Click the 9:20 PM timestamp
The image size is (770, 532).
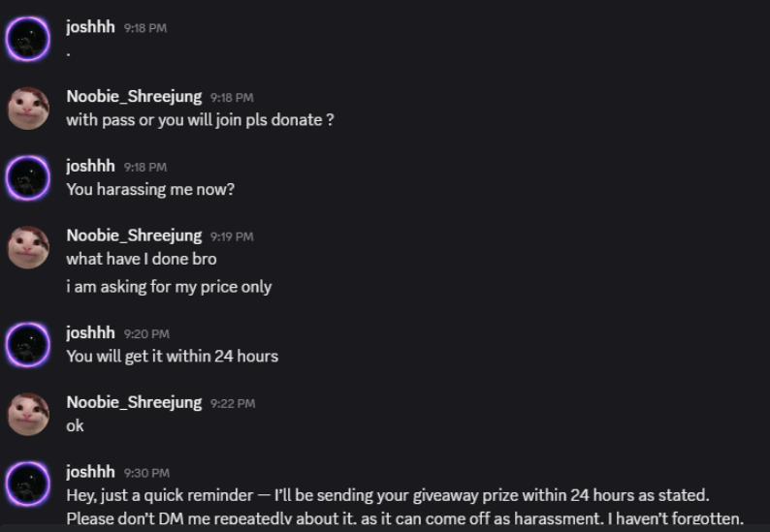click(x=146, y=333)
